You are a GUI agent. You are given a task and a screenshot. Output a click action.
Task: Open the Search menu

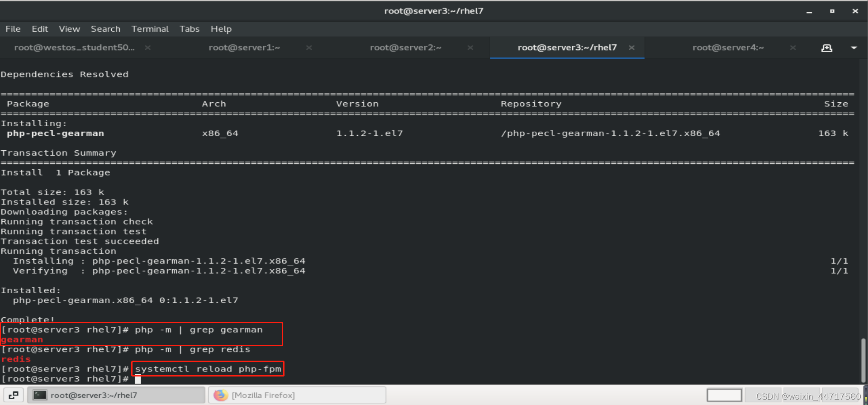coord(105,29)
